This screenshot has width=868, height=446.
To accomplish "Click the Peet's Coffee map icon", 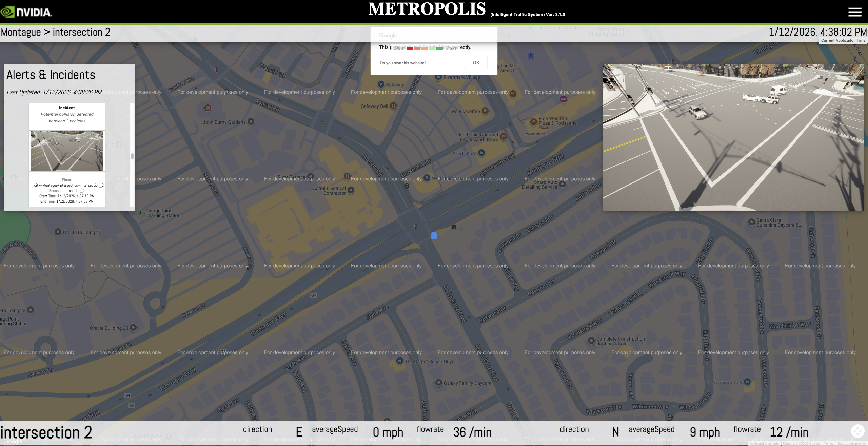I will [486, 111].
